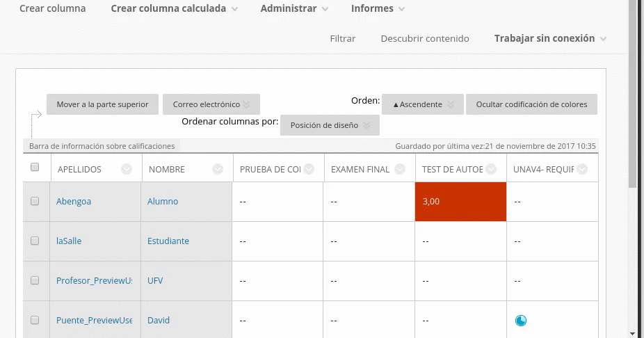Image resolution: width=644 pixels, height=338 pixels.
Task: Click the blue in-progress icon in David's row
Action: tap(520, 321)
